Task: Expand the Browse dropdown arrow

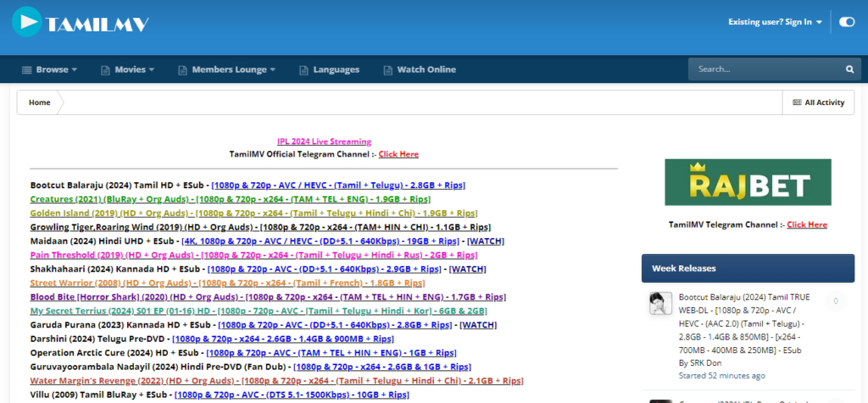Action: 75,69
